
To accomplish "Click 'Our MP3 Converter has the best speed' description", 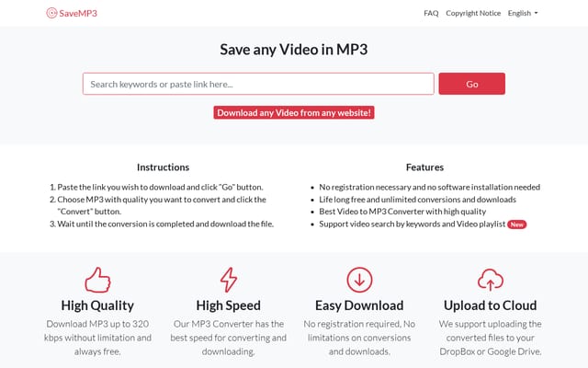I will click(229, 338).
